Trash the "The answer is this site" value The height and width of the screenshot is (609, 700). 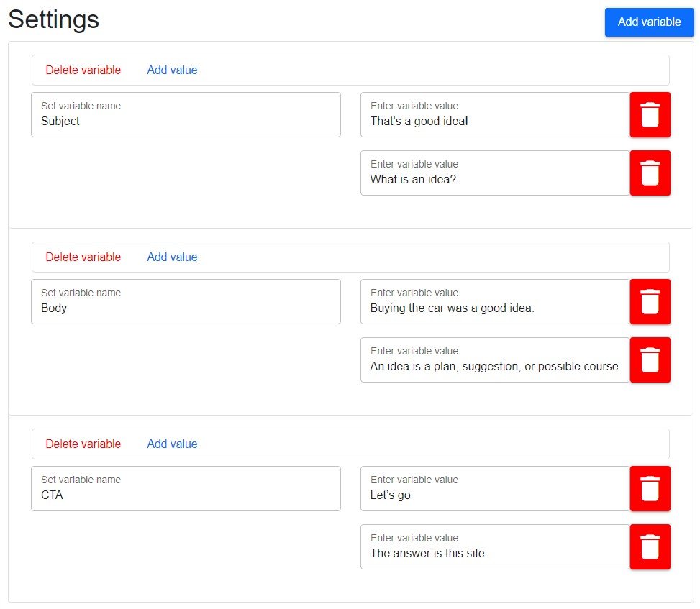650,546
